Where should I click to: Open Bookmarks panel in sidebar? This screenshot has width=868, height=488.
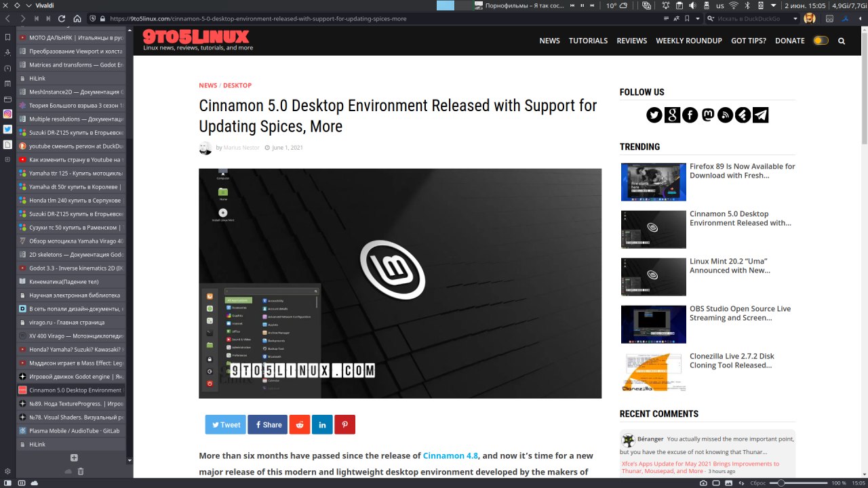pyautogui.click(x=7, y=37)
